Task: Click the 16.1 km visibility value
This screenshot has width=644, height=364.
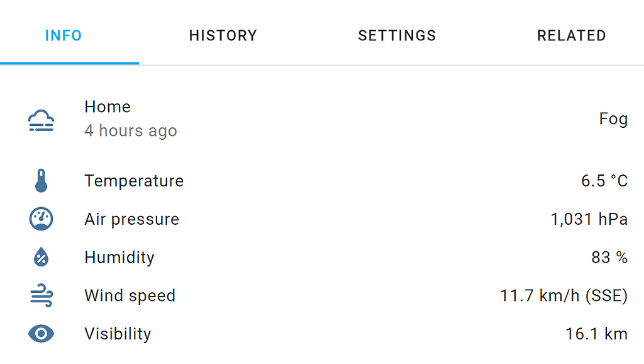Action: point(596,334)
